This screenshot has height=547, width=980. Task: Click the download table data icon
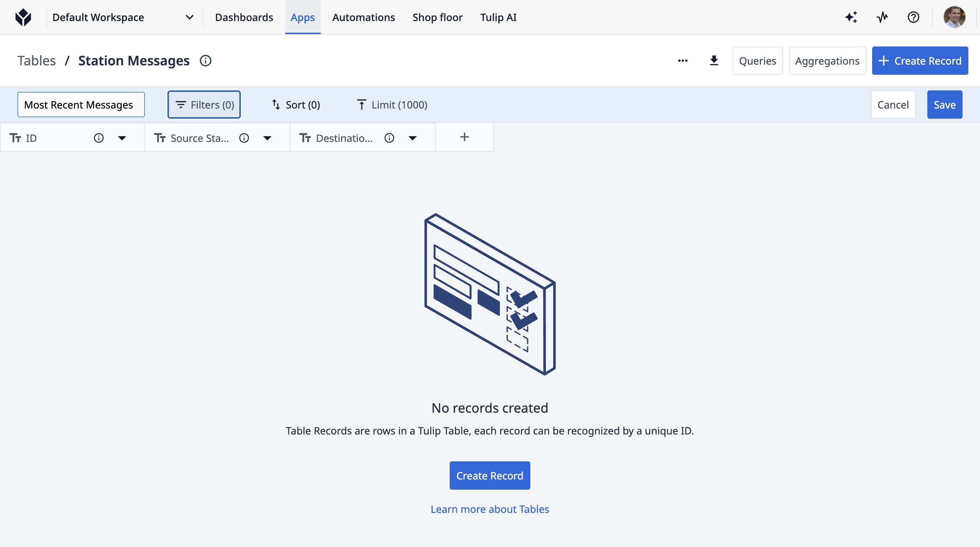point(714,61)
